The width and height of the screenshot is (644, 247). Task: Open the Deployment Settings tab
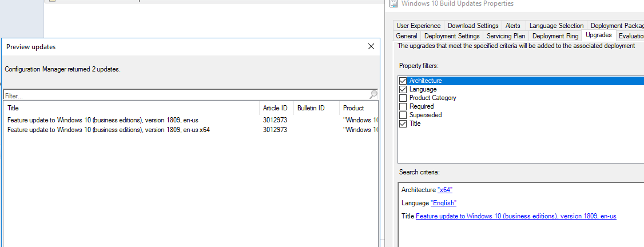(x=452, y=35)
